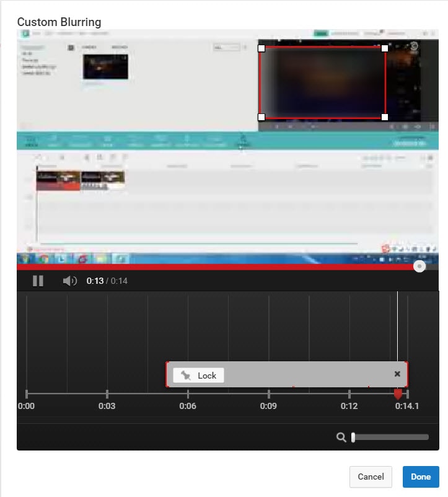Viewport: 448px width, 497px height.
Task: Click Done to apply blurring
Action: click(421, 477)
